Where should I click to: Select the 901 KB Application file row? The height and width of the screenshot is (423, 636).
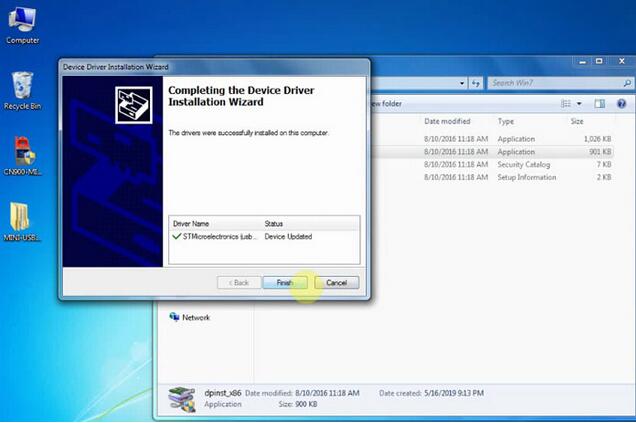(492, 152)
